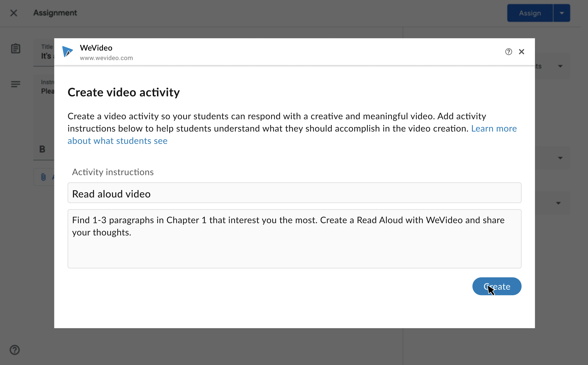
Task: Click into the activity instructions text area
Action: click(x=294, y=239)
